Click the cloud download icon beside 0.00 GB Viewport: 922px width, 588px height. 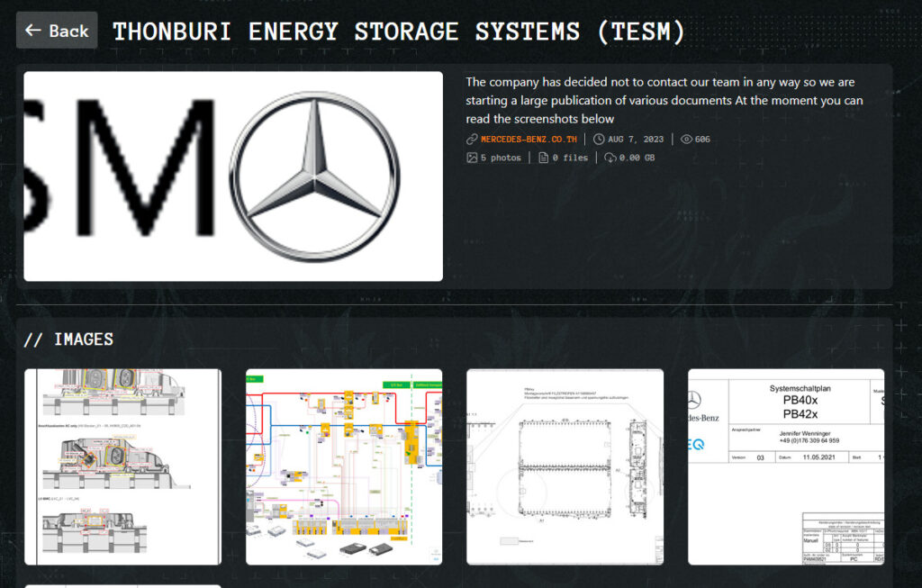point(610,158)
